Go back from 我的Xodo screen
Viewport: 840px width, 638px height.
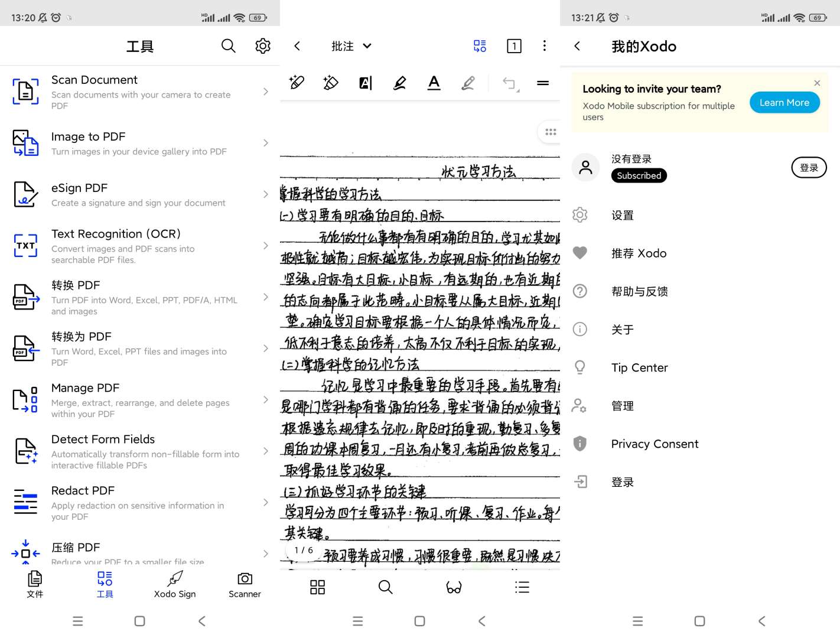(x=577, y=46)
